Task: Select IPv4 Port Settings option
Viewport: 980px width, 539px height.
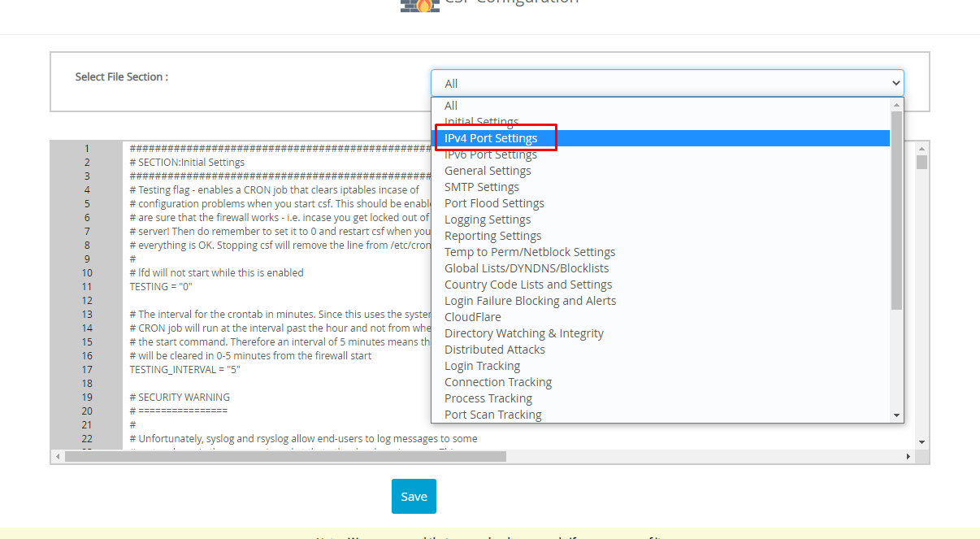Action: click(491, 138)
